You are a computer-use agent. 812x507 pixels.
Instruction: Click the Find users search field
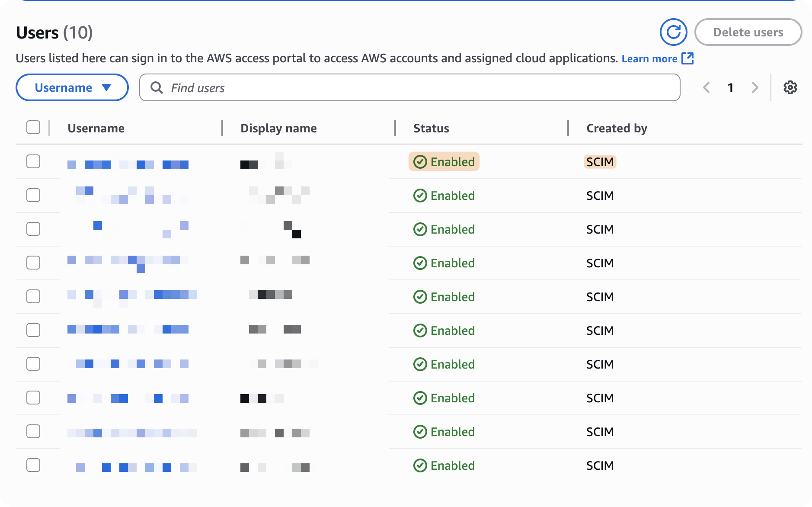pos(415,88)
